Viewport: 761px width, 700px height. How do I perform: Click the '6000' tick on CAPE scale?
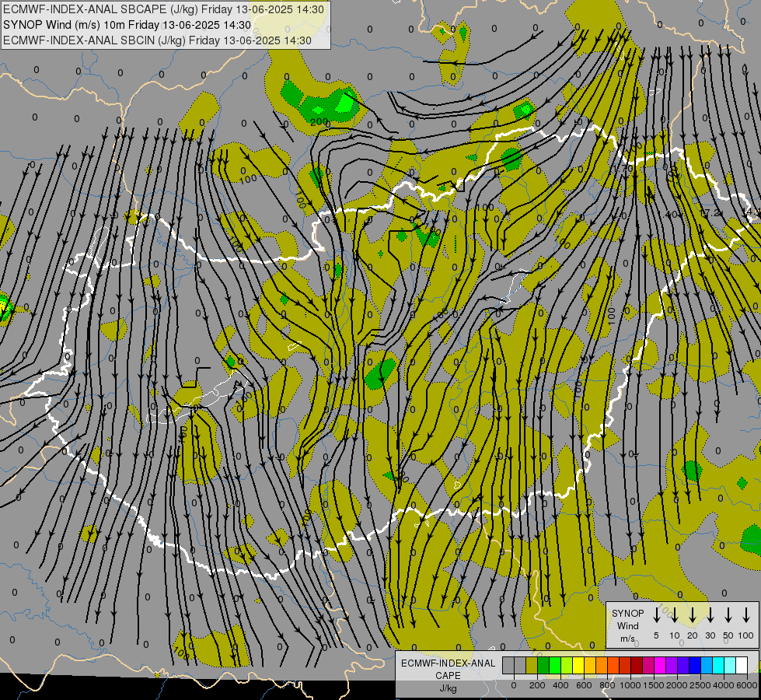[x=747, y=685]
